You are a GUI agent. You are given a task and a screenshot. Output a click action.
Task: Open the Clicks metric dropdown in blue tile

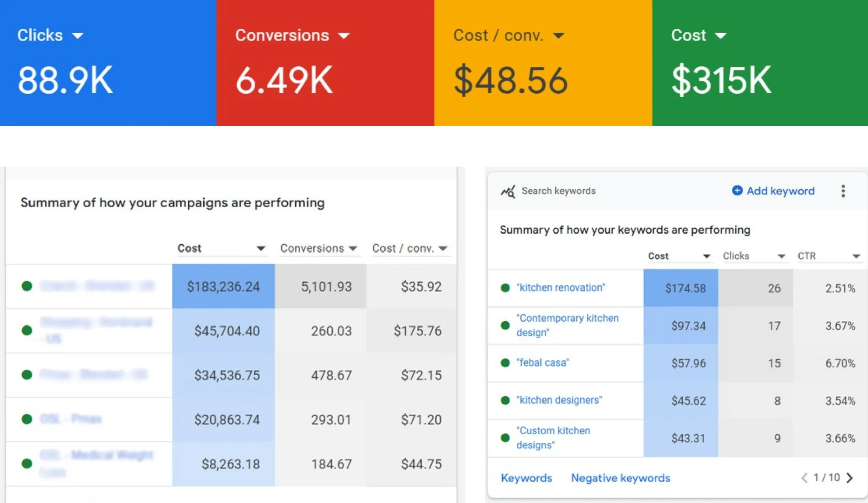78,36
